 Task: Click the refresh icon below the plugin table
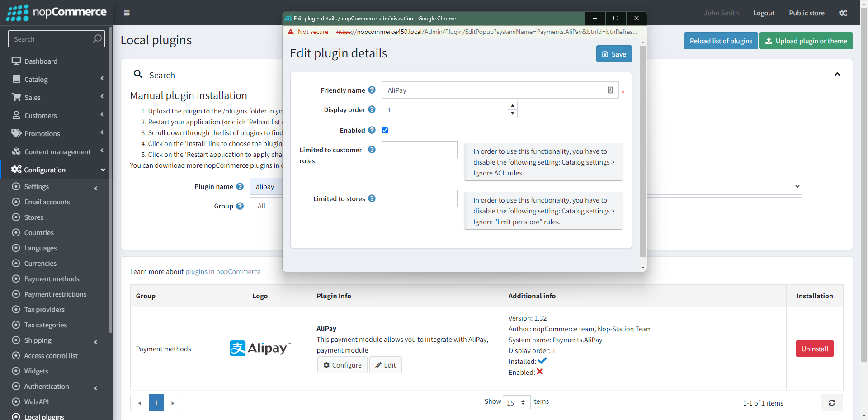pos(832,402)
